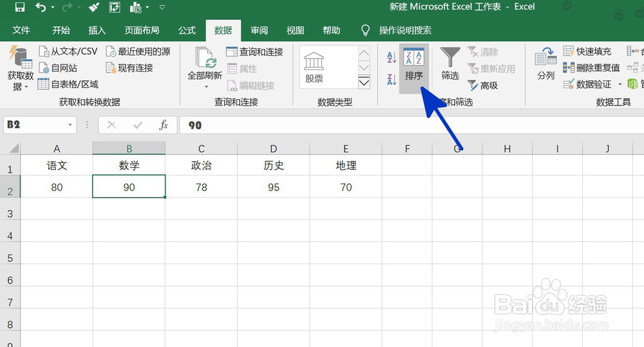Cancel the formula bar entry with X

(111, 125)
